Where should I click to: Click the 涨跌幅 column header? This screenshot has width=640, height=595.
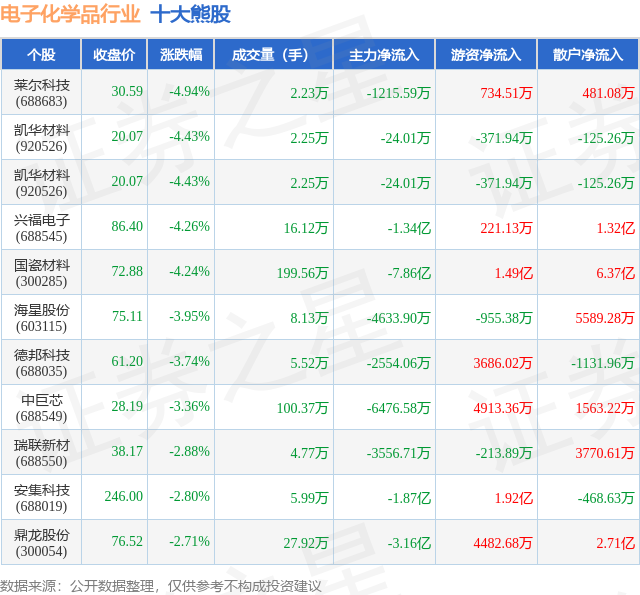coord(181,54)
